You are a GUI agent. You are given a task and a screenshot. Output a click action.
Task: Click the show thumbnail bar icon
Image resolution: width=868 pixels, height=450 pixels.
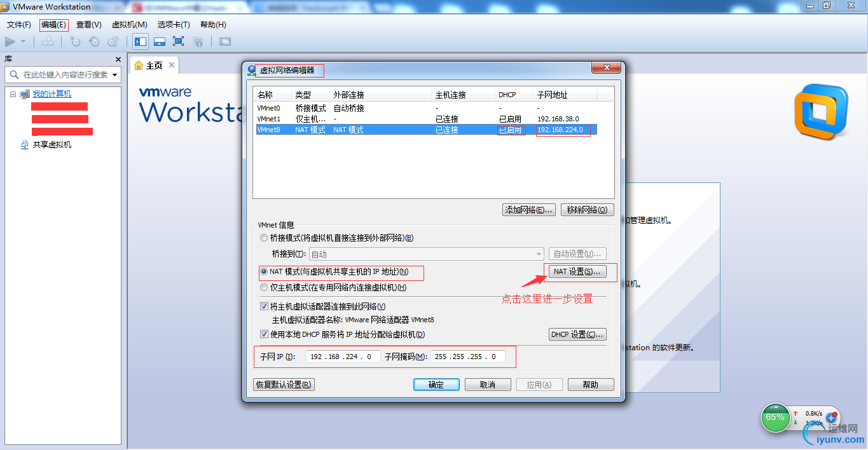click(160, 41)
